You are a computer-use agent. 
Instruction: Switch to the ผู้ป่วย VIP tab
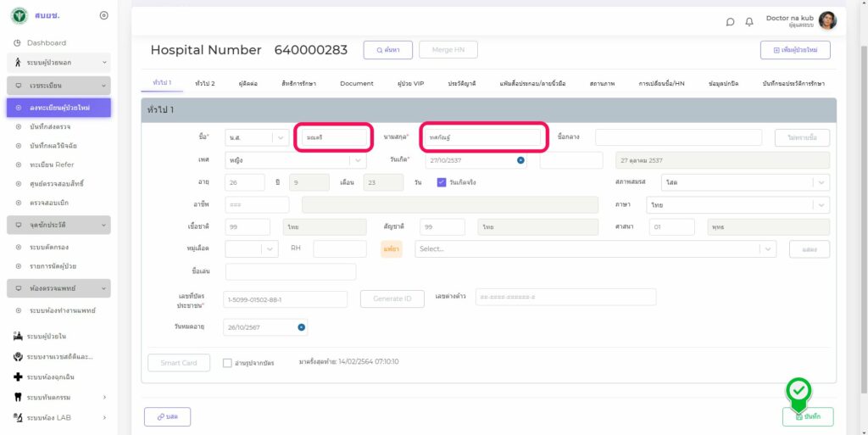coord(410,84)
